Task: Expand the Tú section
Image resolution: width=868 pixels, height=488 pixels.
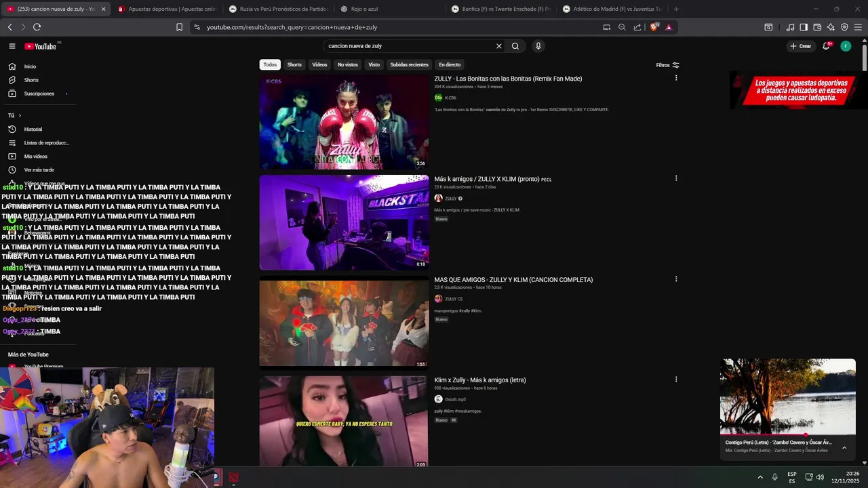Action: point(15,115)
